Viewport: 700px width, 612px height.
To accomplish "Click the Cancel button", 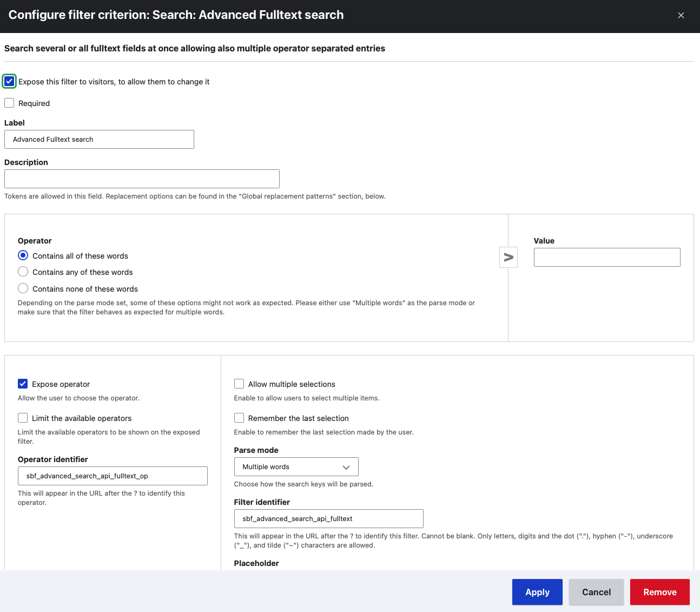I will (596, 592).
